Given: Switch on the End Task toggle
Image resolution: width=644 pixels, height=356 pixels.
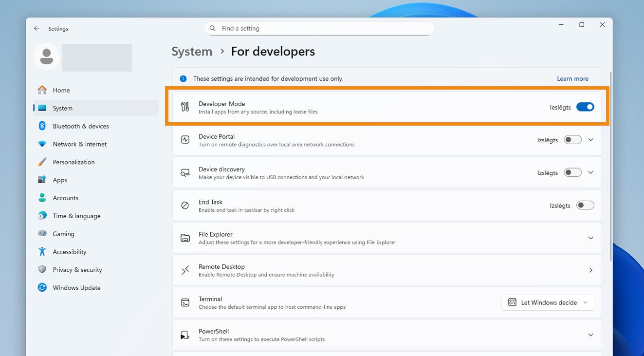Looking at the screenshot, I should pos(585,206).
